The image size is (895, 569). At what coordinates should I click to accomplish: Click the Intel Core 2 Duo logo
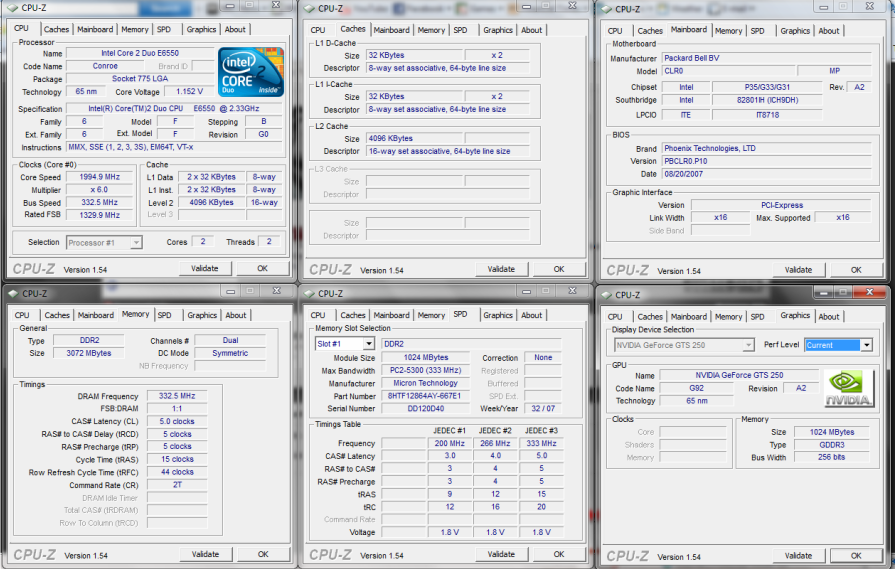click(x=251, y=72)
